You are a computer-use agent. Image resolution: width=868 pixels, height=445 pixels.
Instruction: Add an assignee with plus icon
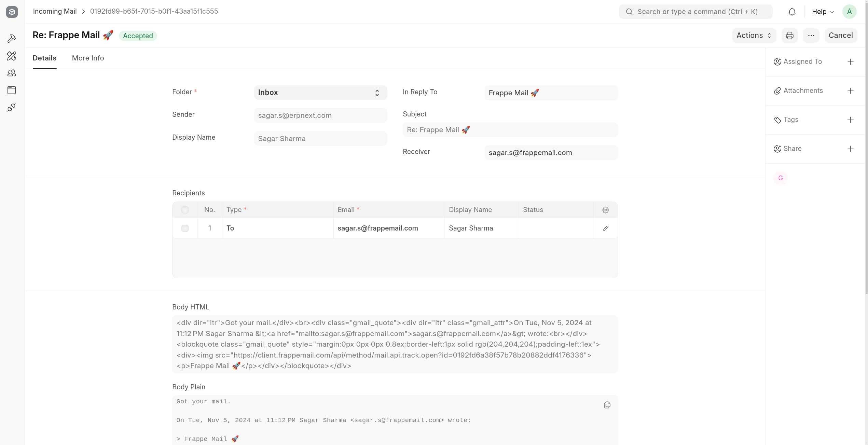coord(851,62)
